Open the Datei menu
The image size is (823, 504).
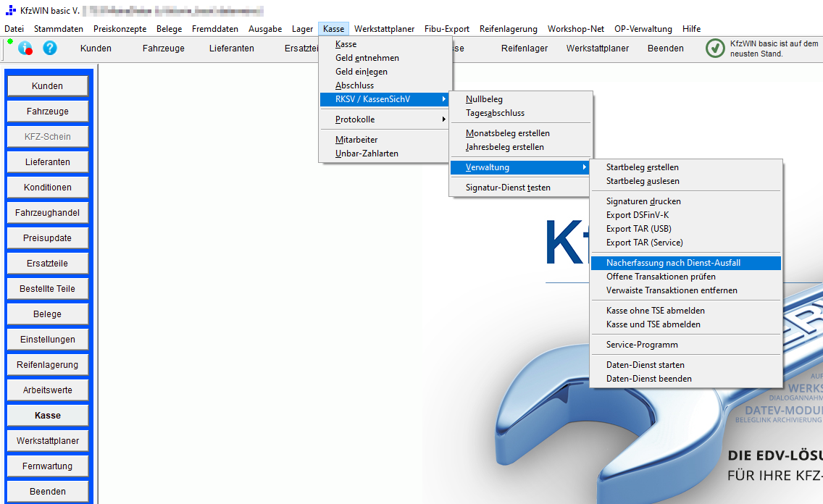(x=14, y=29)
